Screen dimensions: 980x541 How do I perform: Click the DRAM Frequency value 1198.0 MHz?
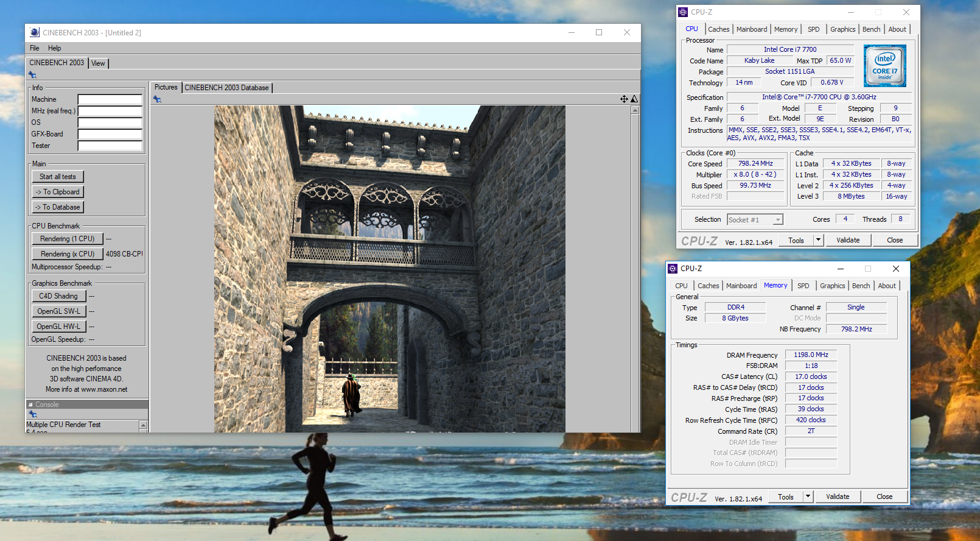coord(811,355)
